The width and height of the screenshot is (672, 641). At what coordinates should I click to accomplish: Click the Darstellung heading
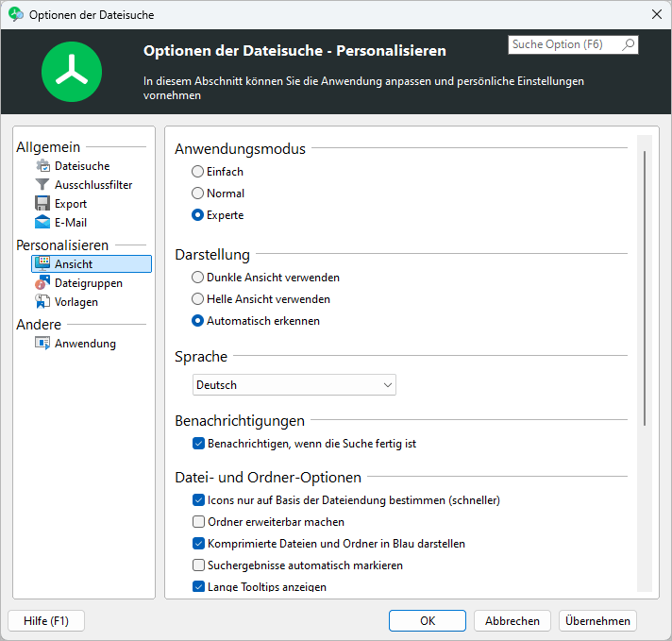(x=212, y=254)
